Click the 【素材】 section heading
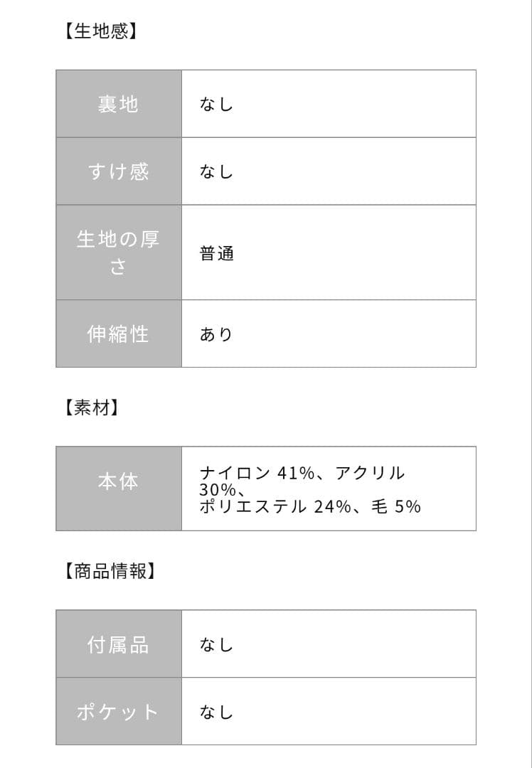This screenshot has height=768, width=532. point(91,407)
